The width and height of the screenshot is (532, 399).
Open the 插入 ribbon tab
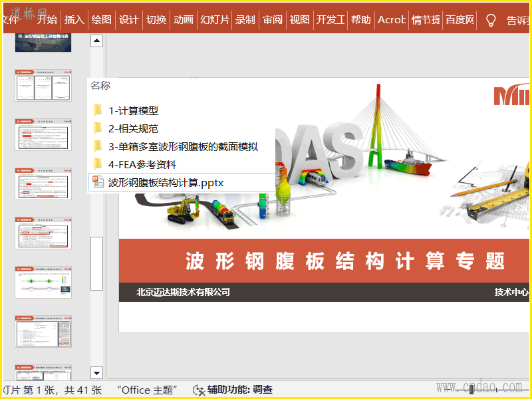click(74, 20)
